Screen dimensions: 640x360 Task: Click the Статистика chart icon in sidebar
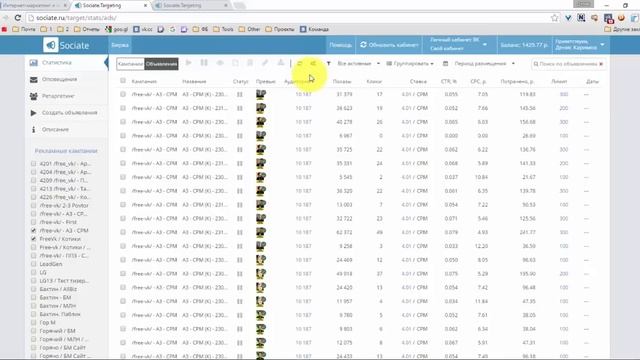coord(33,63)
